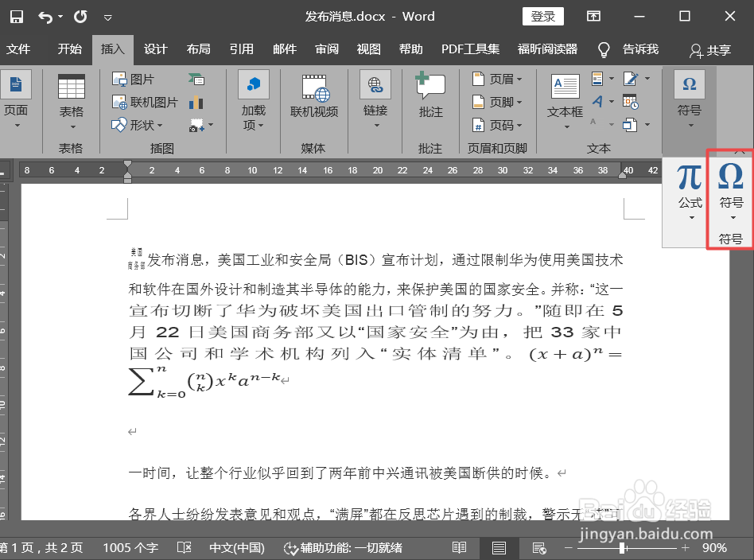Open Ribbon Display Options icon
Viewport: 754px width, 560px height.
point(593,17)
